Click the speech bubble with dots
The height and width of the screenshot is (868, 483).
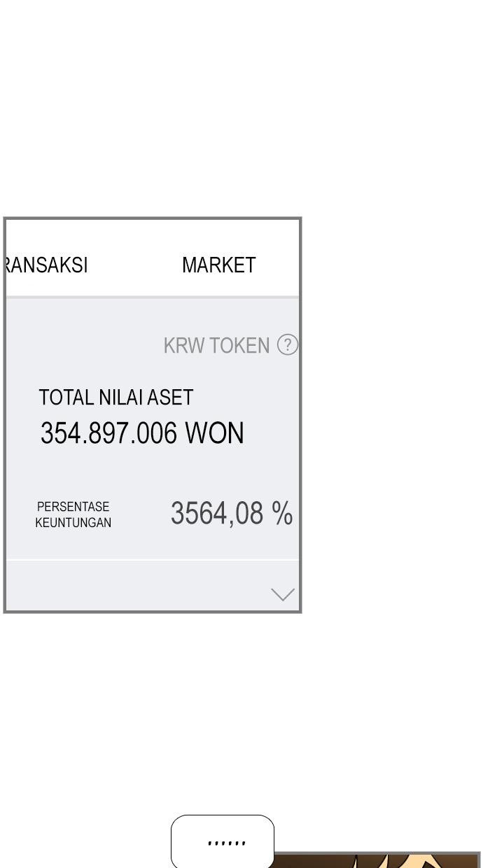(223, 841)
